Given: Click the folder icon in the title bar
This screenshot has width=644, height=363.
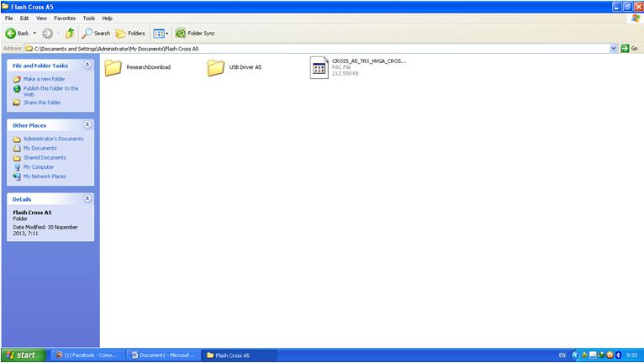Looking at the screenshot, I should pyautogui.click(x=5, y=7).
